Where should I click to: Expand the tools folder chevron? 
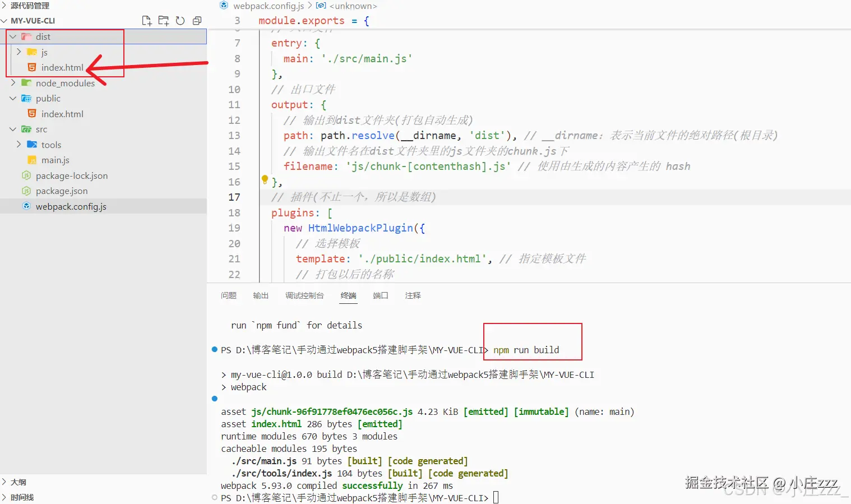coord(18,145)
